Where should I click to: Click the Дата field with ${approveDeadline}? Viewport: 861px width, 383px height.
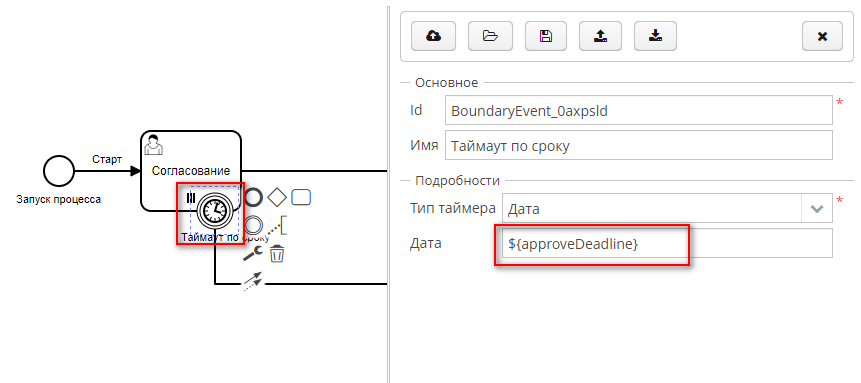[x=667, y=243]
